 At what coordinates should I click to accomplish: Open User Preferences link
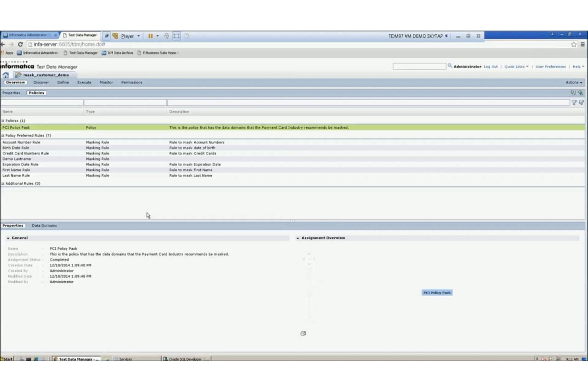point(551,67)
